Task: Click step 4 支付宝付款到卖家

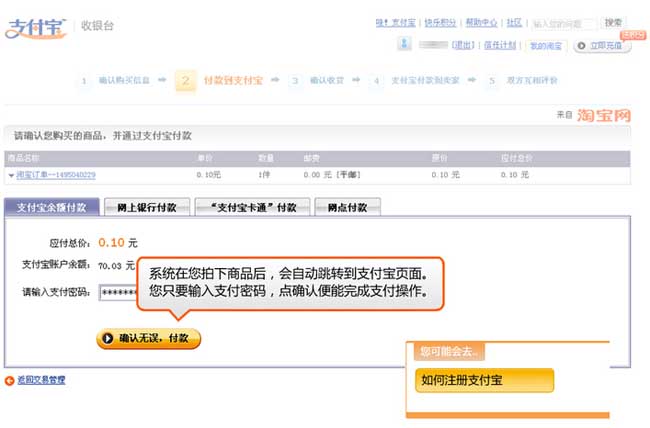Action: (416, 80)
